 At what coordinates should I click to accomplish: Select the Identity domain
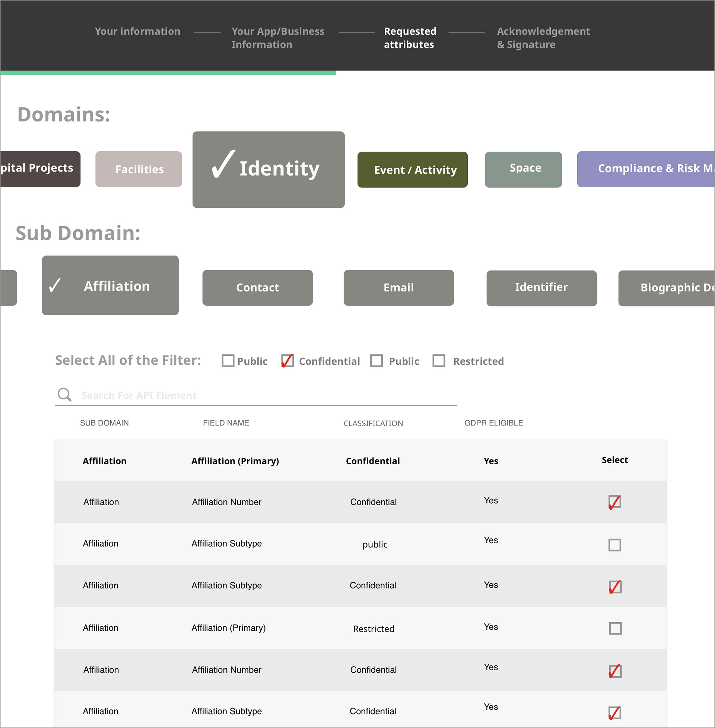[x=268, y=170]
